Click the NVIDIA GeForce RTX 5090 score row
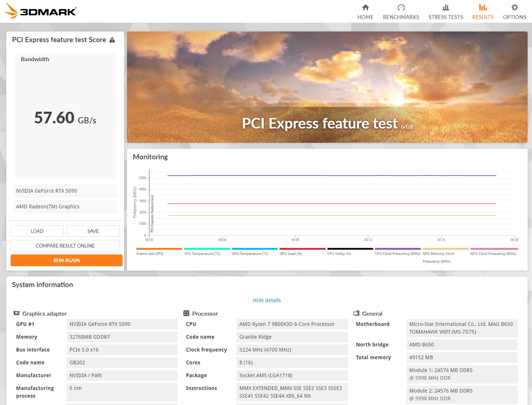The width and height of the screenshot is (532, 405). (x=65, y=191)
